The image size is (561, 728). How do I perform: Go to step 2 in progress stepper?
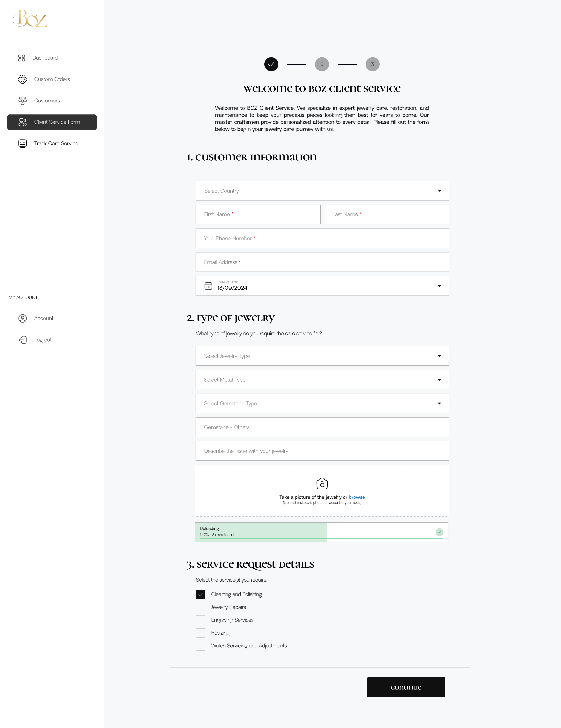point(322,64)
